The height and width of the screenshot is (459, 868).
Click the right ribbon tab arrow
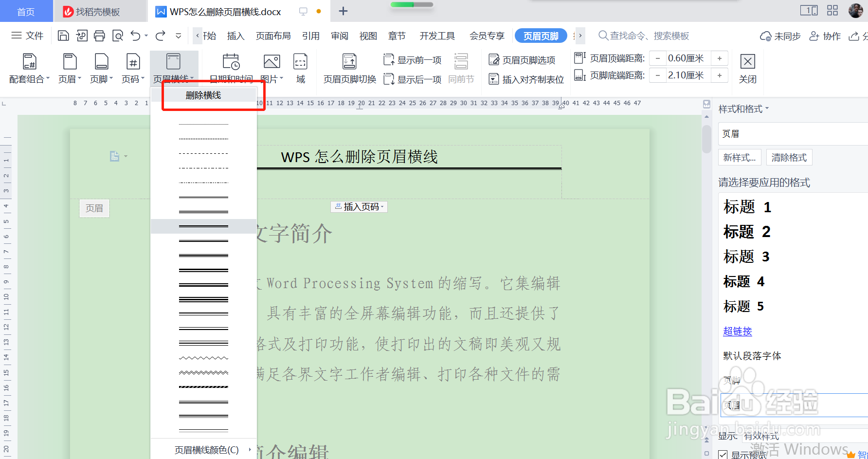[580, 36]
